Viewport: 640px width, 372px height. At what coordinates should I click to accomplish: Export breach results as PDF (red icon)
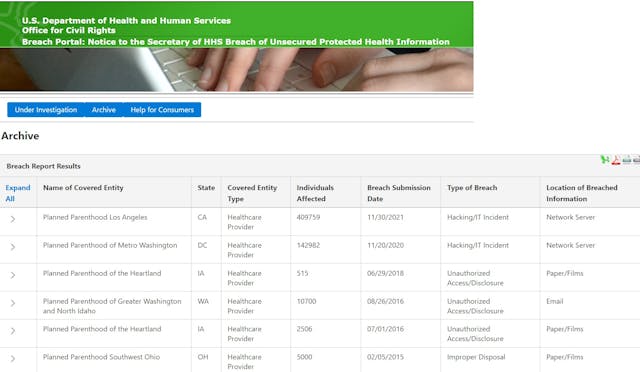616,160
